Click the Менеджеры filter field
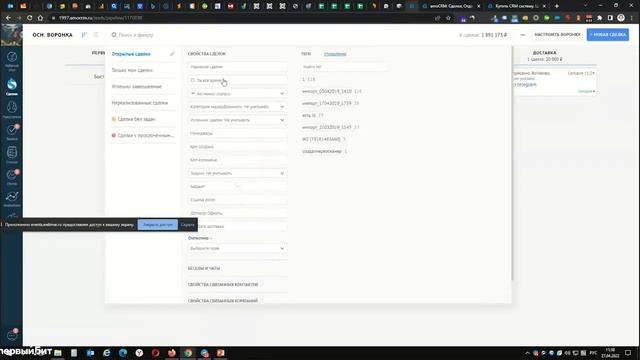 tap(237, 133)
